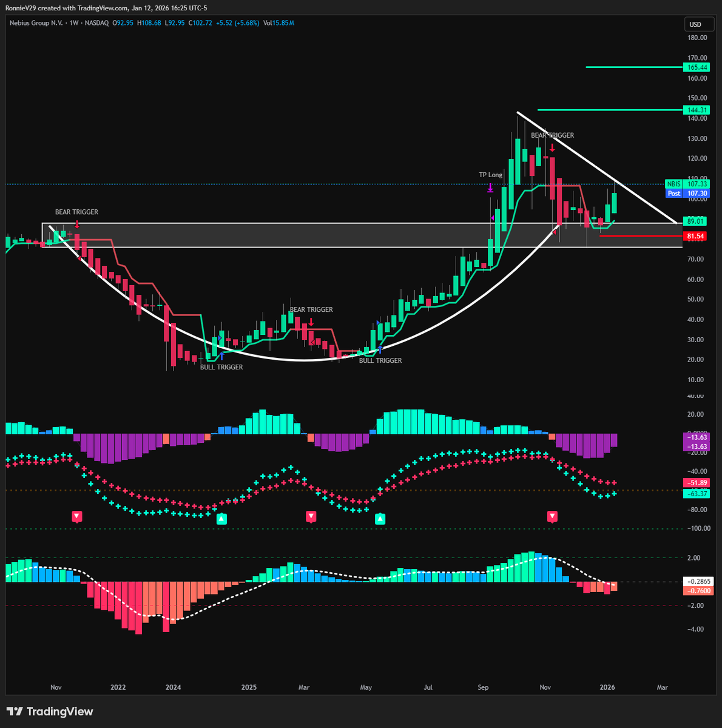
Task: Click the May label on time axis
Action: pos(366,687)
